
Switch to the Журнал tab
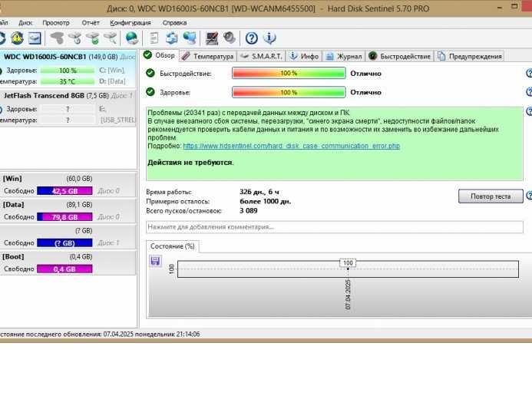pyautogui.click(x=344, y=56)
